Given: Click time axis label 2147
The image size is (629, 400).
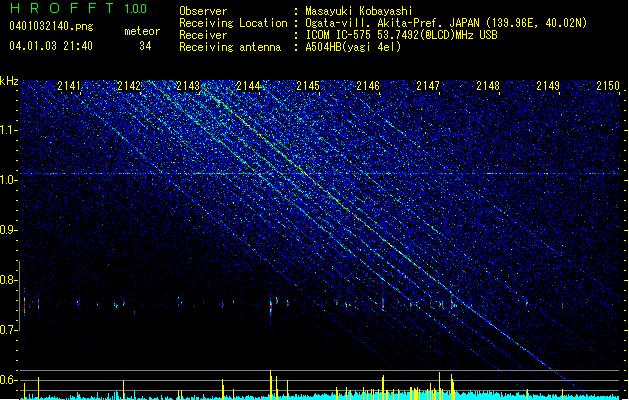Looking at the screenshot, I should point(428,86).
